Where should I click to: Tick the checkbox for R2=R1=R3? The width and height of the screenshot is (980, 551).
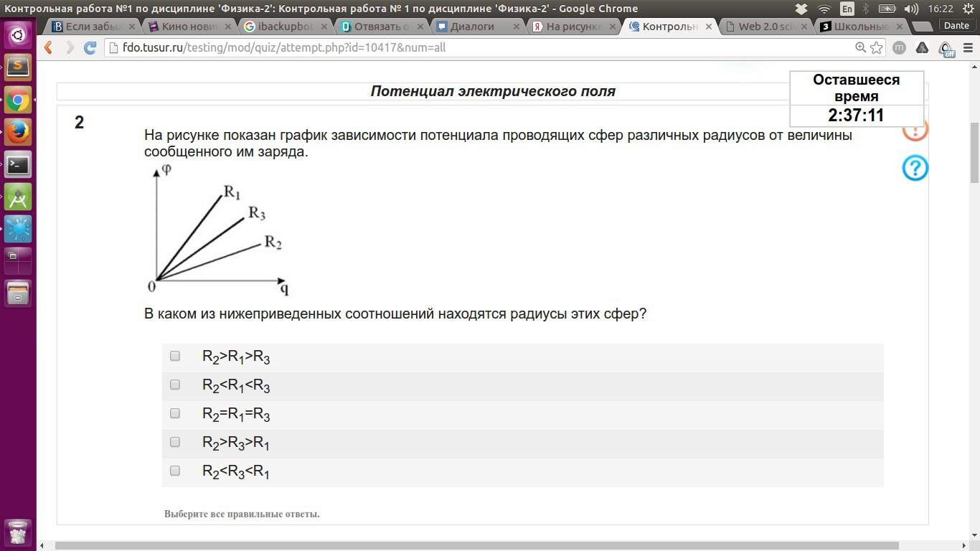pyautogui.click(x=174, y=413)
